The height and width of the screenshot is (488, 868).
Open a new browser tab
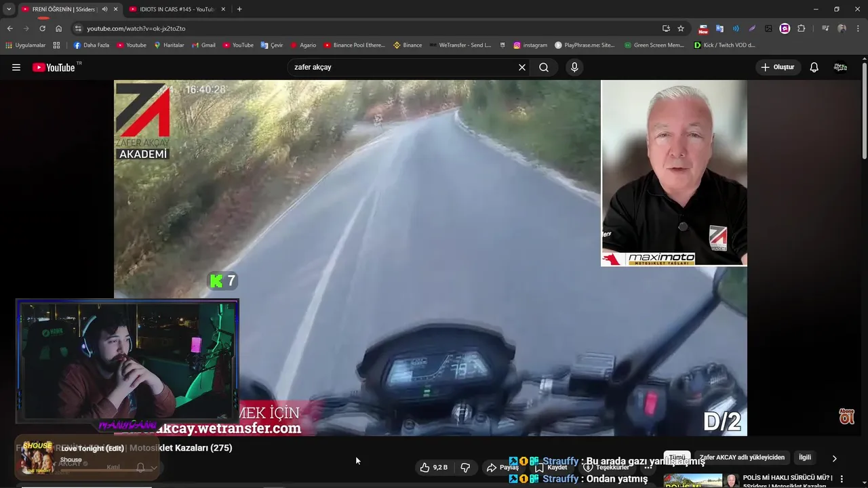click(239, 9)
